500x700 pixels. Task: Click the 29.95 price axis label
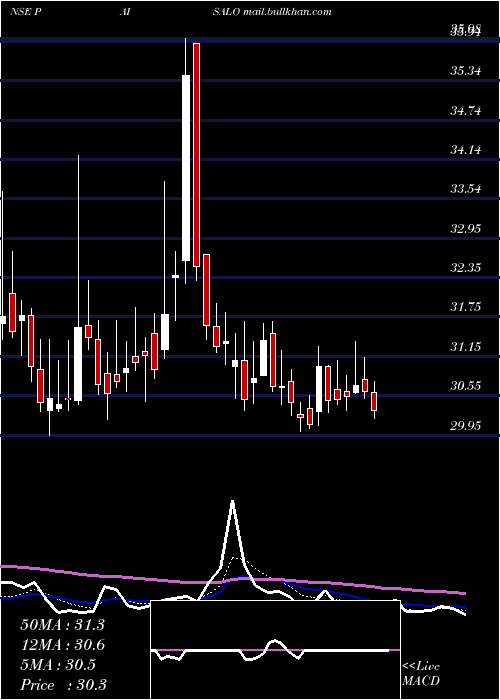click(x=466, y=425)
